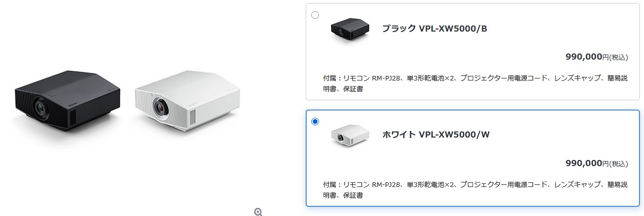Viewport: 644px width, 216px height.
Task: Click the black projector thumbnail in option card
Action: pyautogui.click(x=349, y=29)
